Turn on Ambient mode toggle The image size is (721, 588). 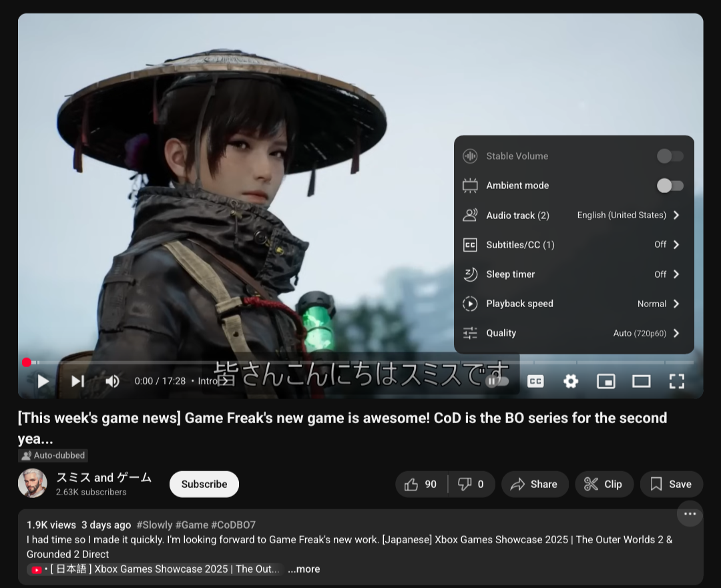click(x=670, y=186)
